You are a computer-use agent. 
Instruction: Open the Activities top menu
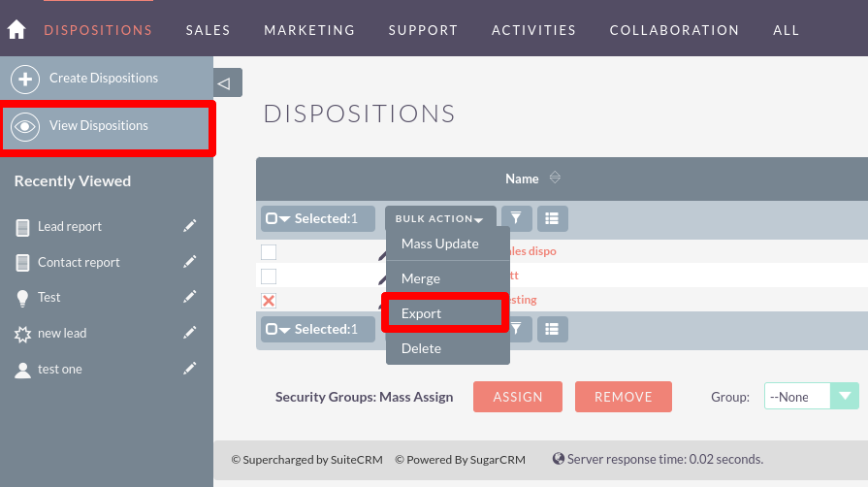[x=533, y=30]
